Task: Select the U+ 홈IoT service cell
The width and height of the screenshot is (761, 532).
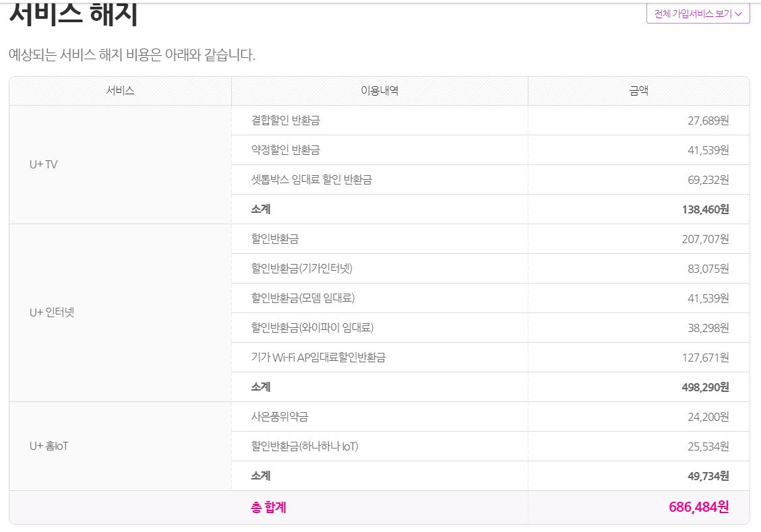Action: click(49, 446)
